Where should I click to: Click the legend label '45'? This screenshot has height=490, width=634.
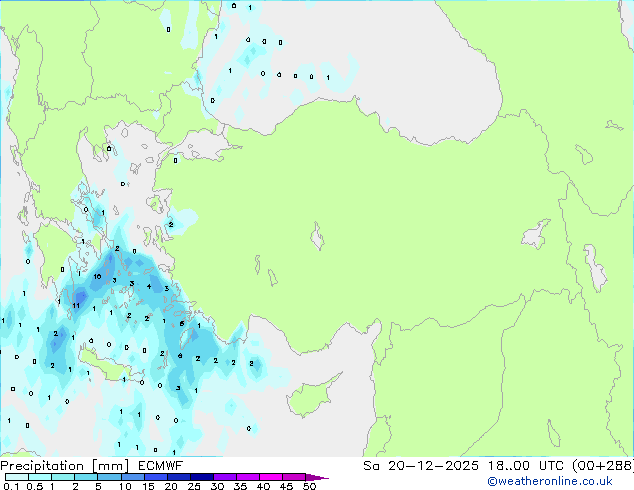click(x=286, y=486)
